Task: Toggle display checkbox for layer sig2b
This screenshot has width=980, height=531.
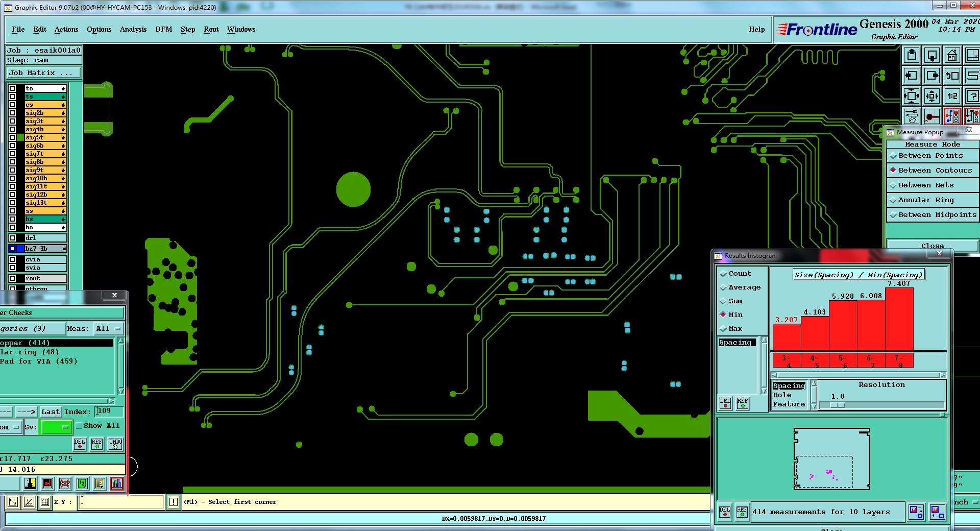Action: 12,113
